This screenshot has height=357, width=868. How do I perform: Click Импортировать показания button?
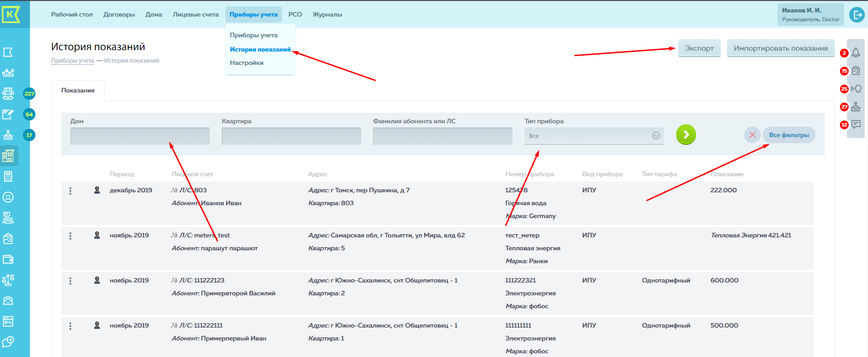(781, 48)
